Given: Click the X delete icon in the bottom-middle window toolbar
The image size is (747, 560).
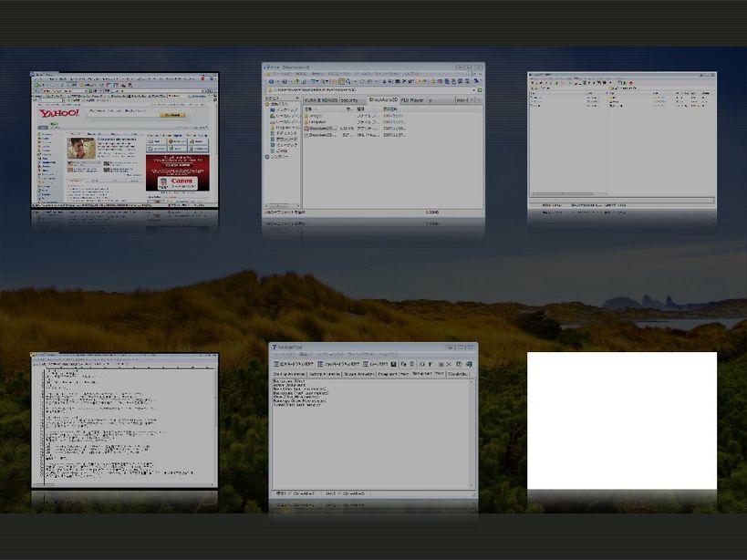Looking at the screenshot, I should pyautogui.click(x=449, y=364).
